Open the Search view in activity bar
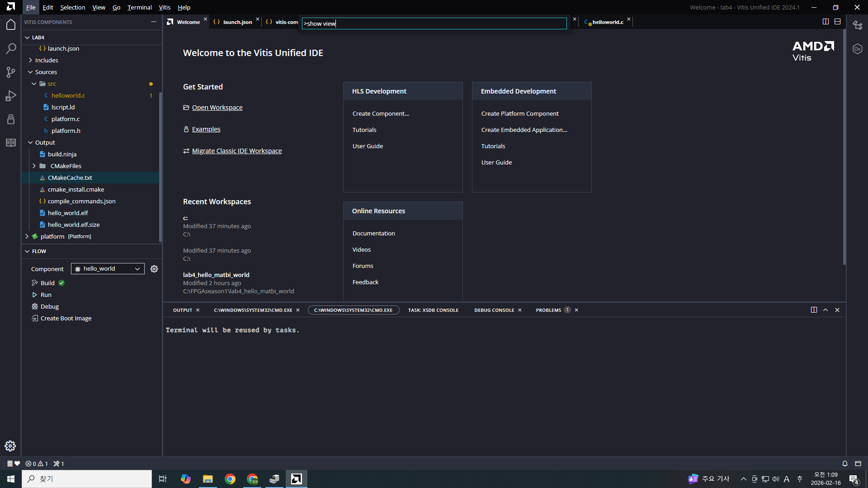The height and width of the screenshot is (488, 868). 11,48
